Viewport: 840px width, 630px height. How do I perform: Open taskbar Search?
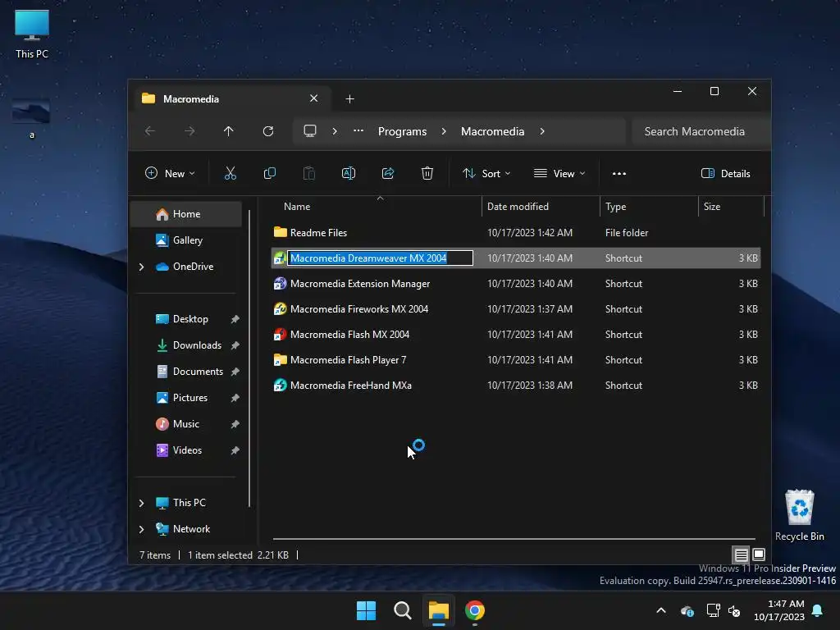[x=402, y=610]
